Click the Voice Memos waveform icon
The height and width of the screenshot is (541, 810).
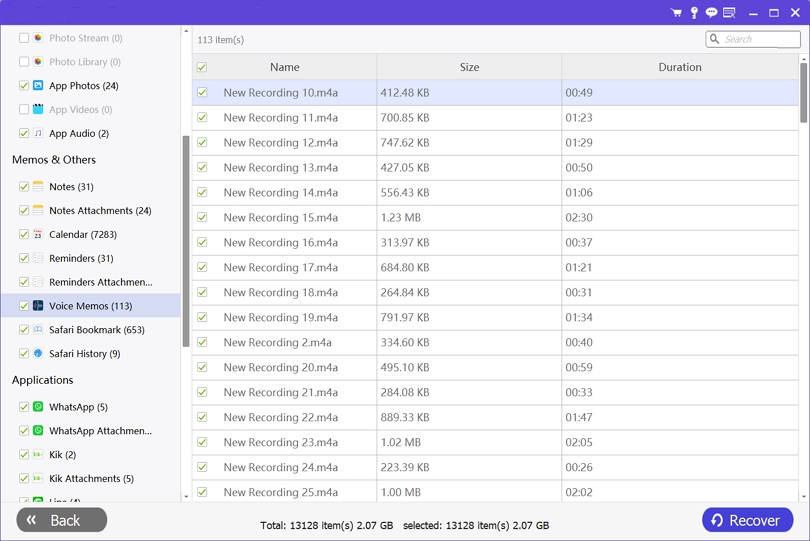tap(38, 306)
